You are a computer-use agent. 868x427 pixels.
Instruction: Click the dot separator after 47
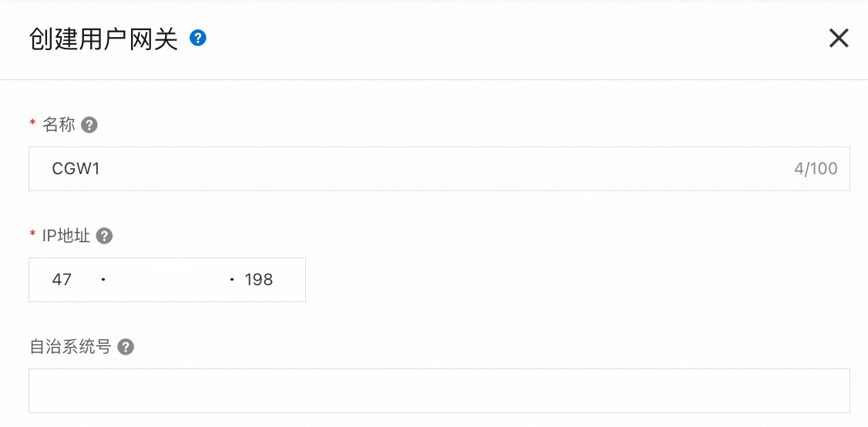[x=103, y=280]
